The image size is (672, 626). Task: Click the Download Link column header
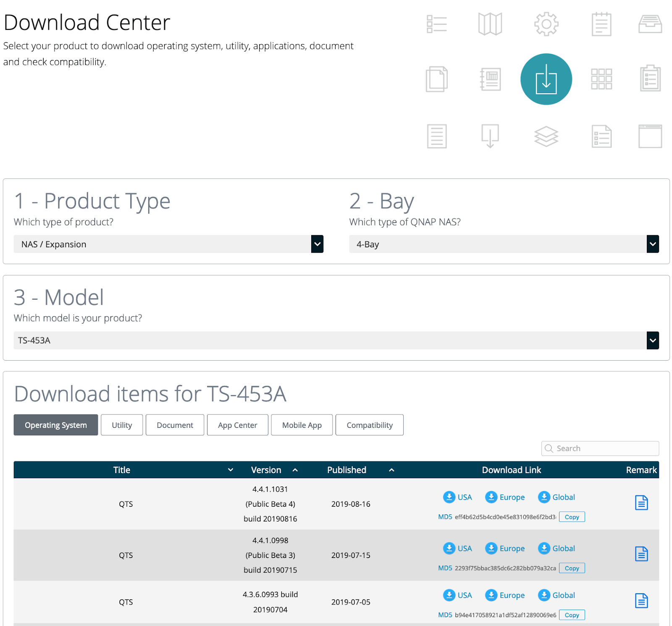pyautogui.click(x=511, y=470)
